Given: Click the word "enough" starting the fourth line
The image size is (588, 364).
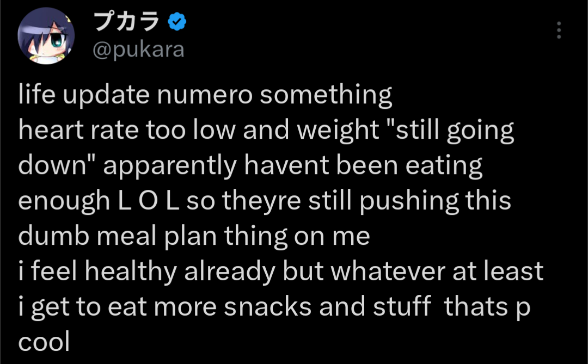Looking at the screenshot, I should click(x=64, y=202).
